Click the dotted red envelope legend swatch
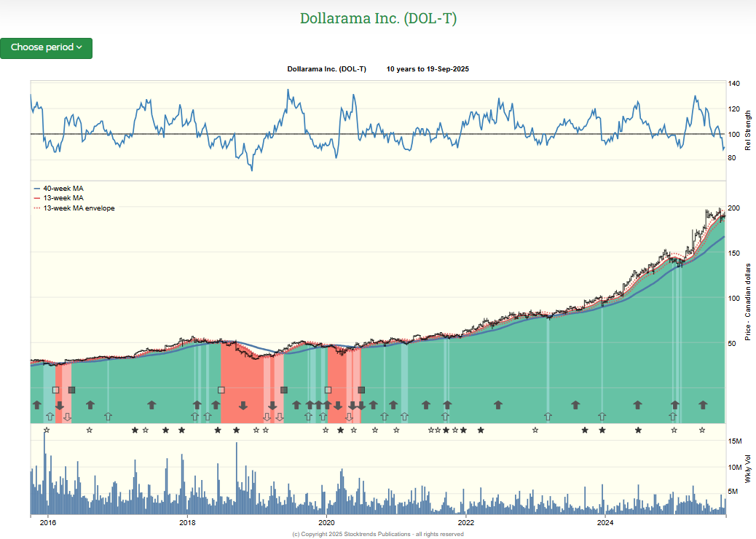 coord(37,208)
